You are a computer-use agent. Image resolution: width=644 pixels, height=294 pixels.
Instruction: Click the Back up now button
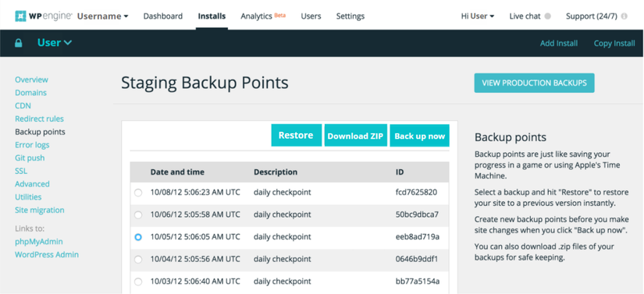420,136
